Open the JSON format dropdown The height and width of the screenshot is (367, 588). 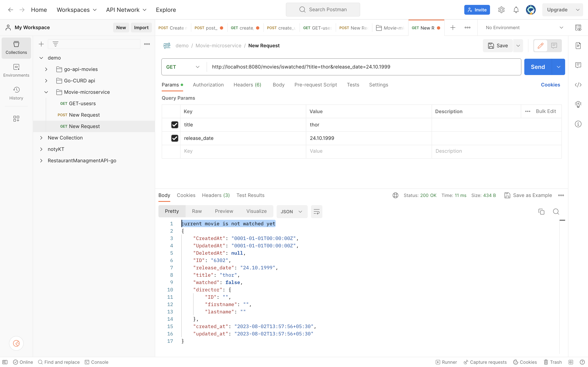pyautogui.click(x=292, y=211)
